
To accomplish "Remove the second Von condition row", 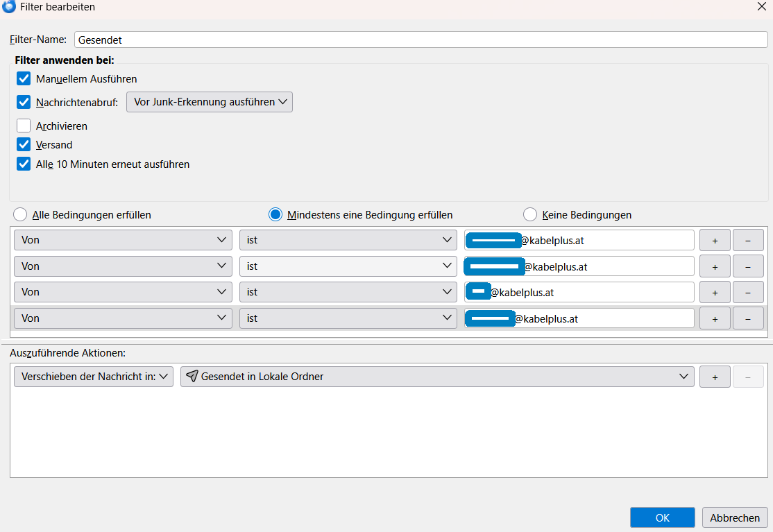I will coord(748,266).
